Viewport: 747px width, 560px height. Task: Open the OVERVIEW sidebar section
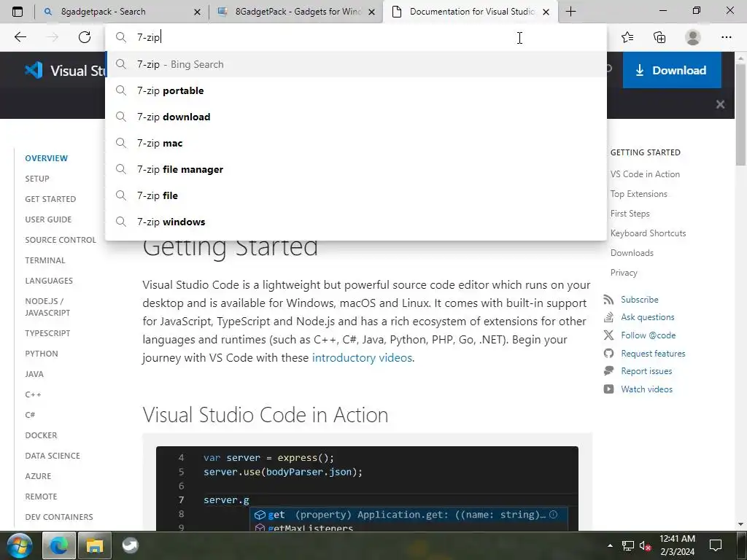46,158
